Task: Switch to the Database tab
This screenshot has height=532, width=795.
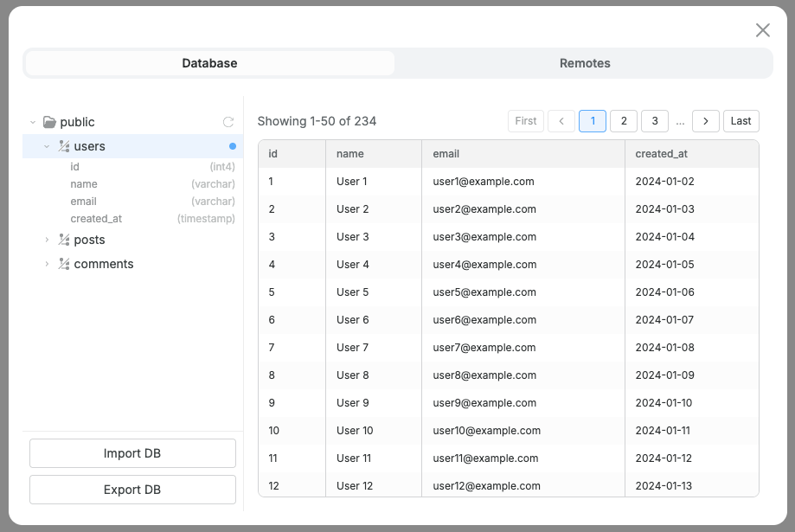Action: pyautogui.click(x=208, y=62)
